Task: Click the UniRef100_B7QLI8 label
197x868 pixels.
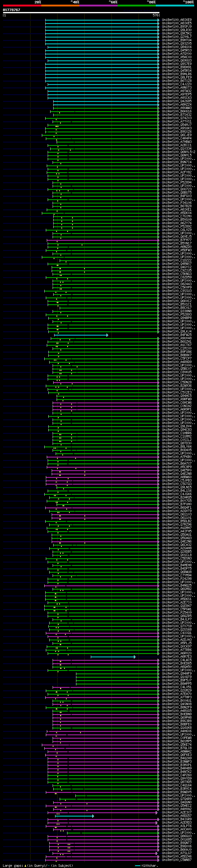Action: (177, 748)
